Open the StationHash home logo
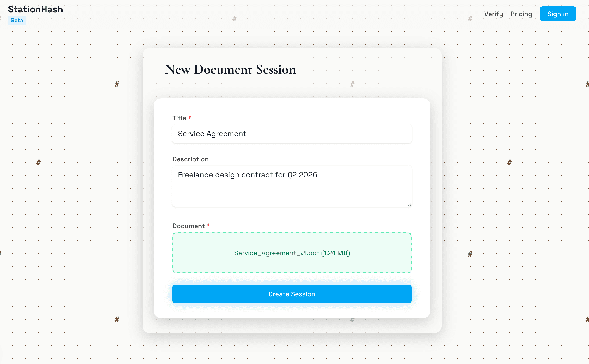Screen dimensions: 589x364 [x=36, y=9]
